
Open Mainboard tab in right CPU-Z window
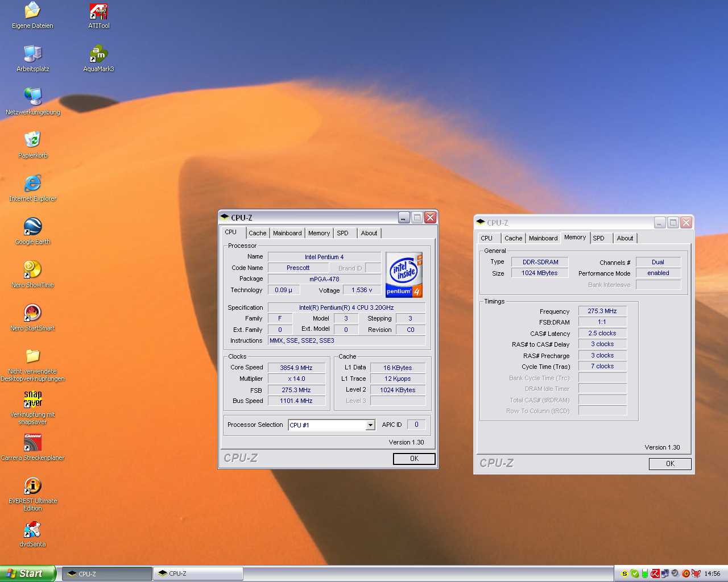click(x=543, y=238)
